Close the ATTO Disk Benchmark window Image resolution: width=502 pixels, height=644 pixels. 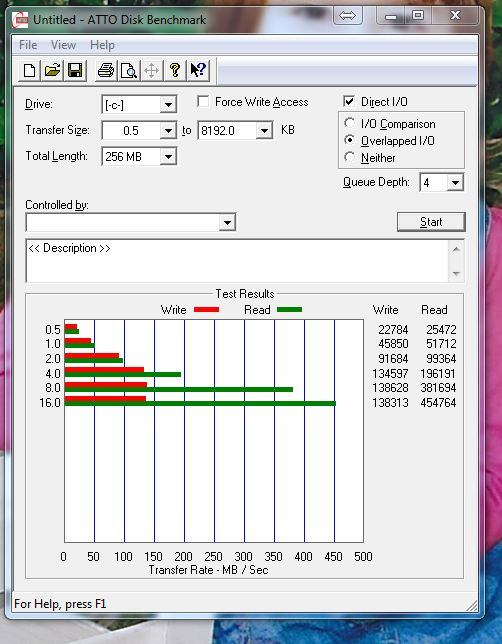(x=455, y=16)
